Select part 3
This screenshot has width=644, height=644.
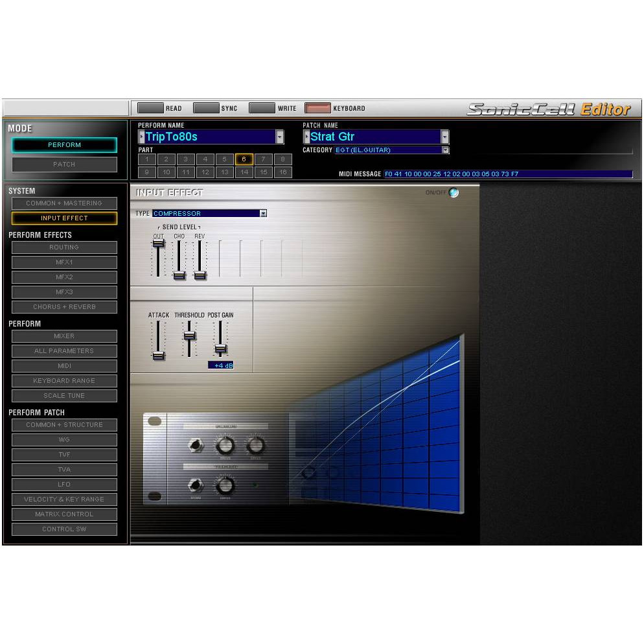(x=186, y=159)
